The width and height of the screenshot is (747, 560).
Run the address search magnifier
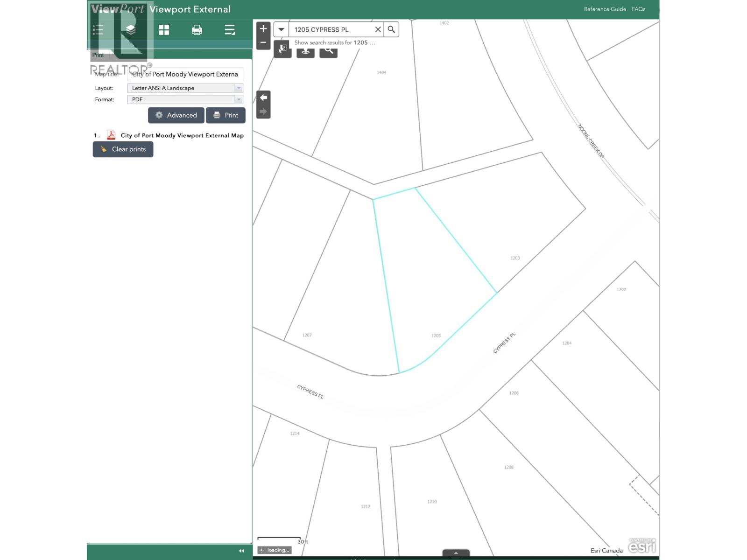391,29
